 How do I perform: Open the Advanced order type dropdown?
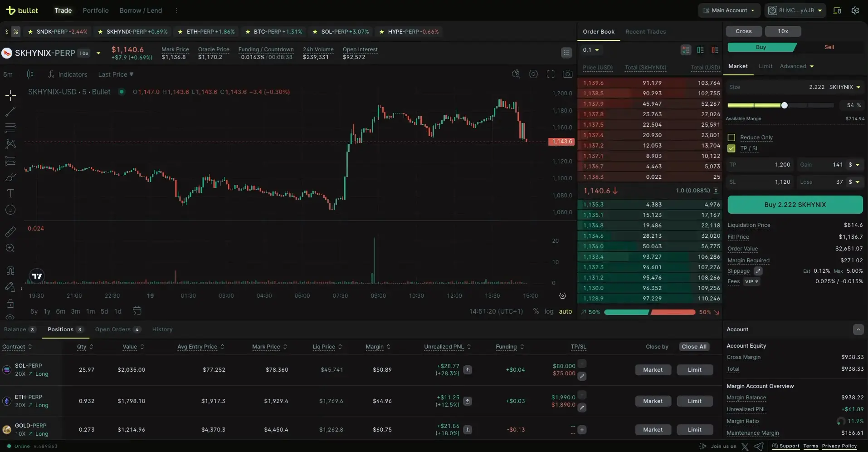[x=797, y=66]
